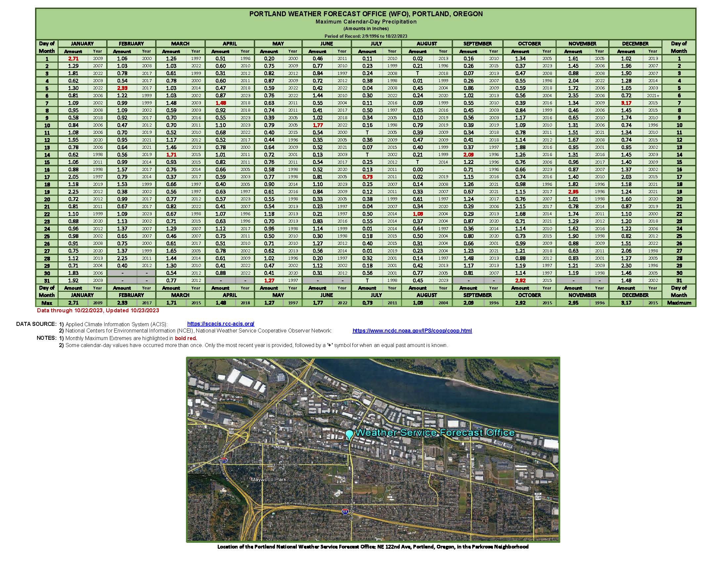Click the red 2.71 January 1 record cell
Viewport: 728px width, 563px height.
tap(73, 59)
